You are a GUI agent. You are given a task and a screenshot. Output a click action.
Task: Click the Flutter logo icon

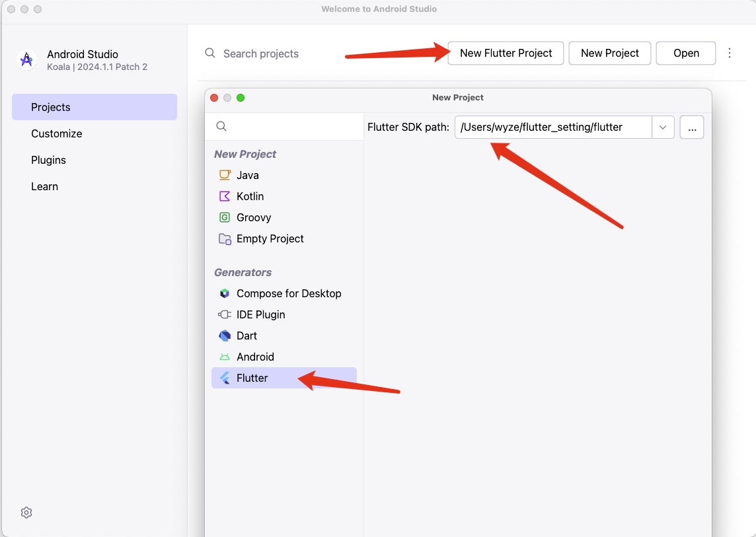(x=225, y=378)
